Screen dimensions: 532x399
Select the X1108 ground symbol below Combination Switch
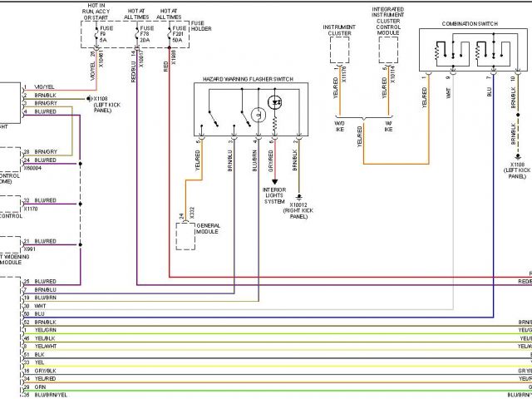click(516, 156)
